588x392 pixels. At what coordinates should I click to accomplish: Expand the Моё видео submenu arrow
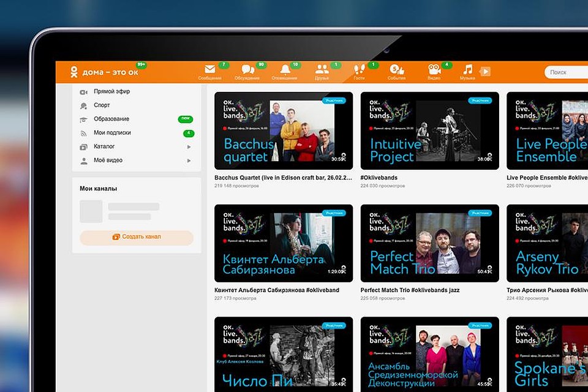point(189,160)
